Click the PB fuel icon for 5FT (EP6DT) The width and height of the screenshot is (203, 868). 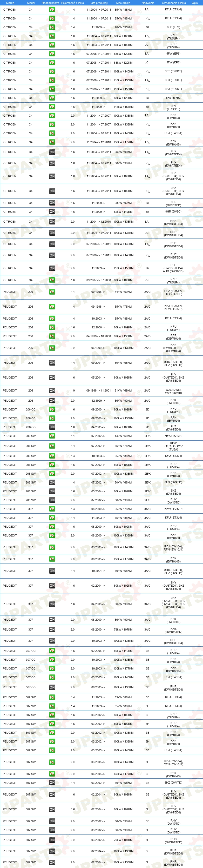coord(52,71)
